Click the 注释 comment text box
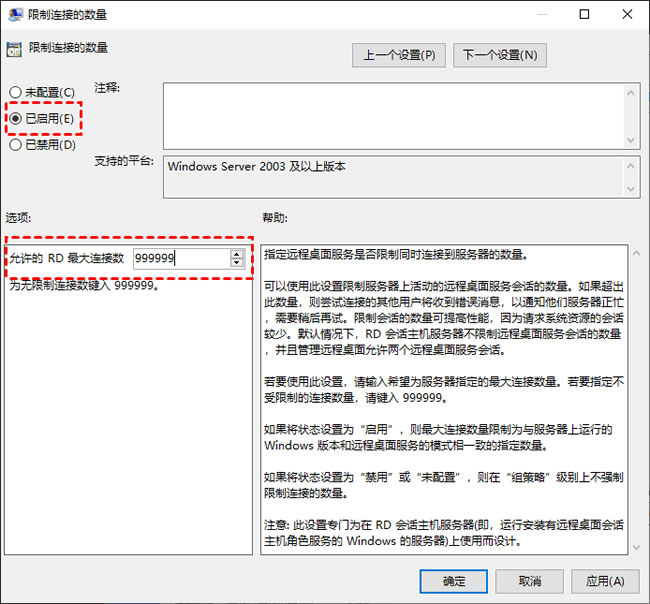 click(394, 116)
